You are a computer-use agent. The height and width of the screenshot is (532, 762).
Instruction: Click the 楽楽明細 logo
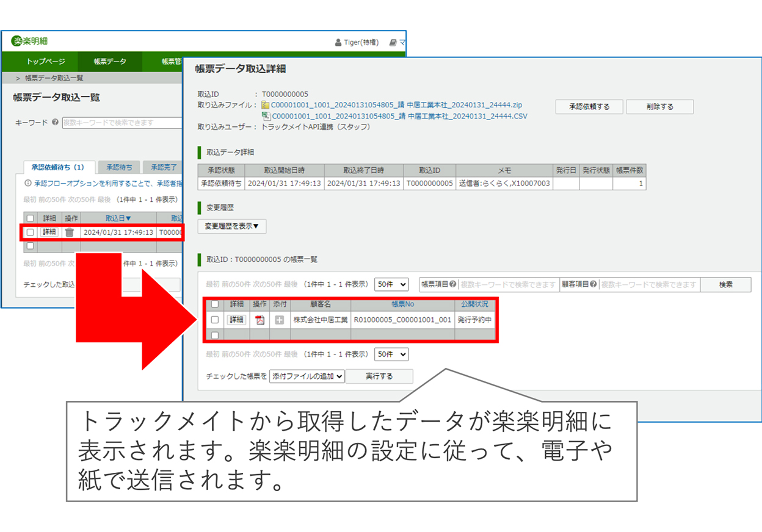click(30, 41)
